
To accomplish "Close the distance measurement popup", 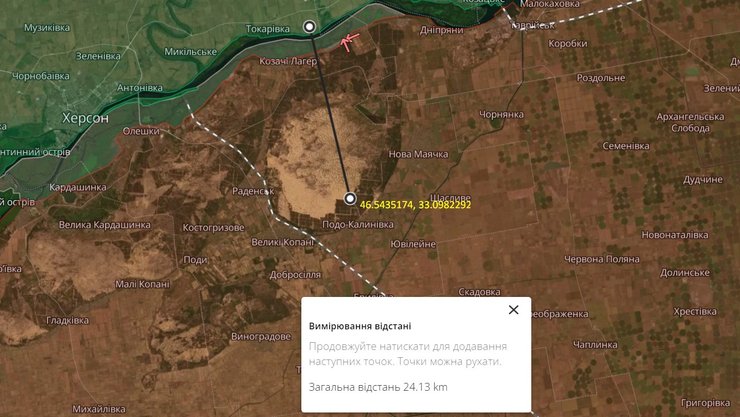I will pos(513,310).
